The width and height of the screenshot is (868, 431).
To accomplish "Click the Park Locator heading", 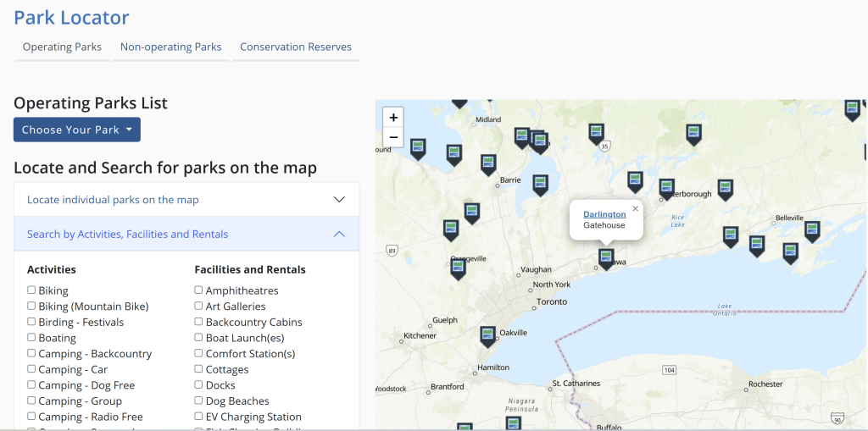I will [71, 17].
